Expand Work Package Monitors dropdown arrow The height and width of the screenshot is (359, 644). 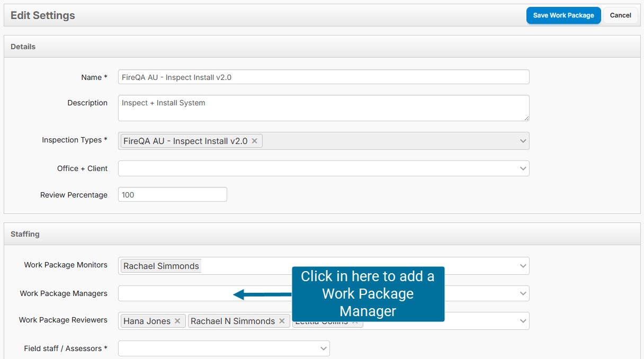(523, 266)
